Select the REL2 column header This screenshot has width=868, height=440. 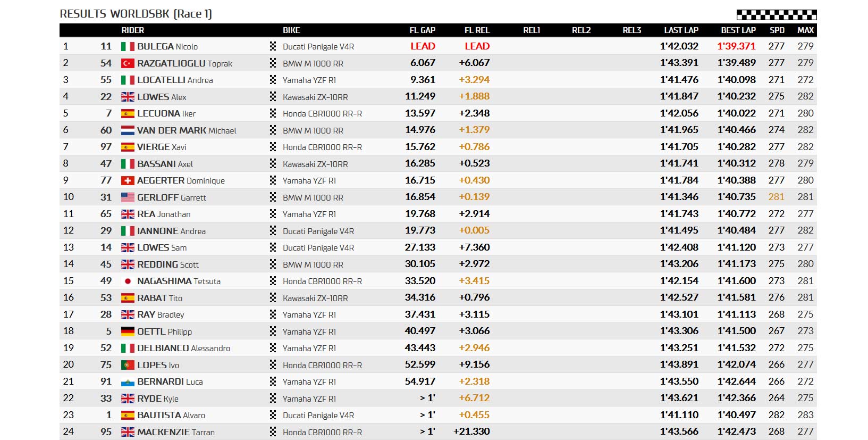(x=582, y=30)
